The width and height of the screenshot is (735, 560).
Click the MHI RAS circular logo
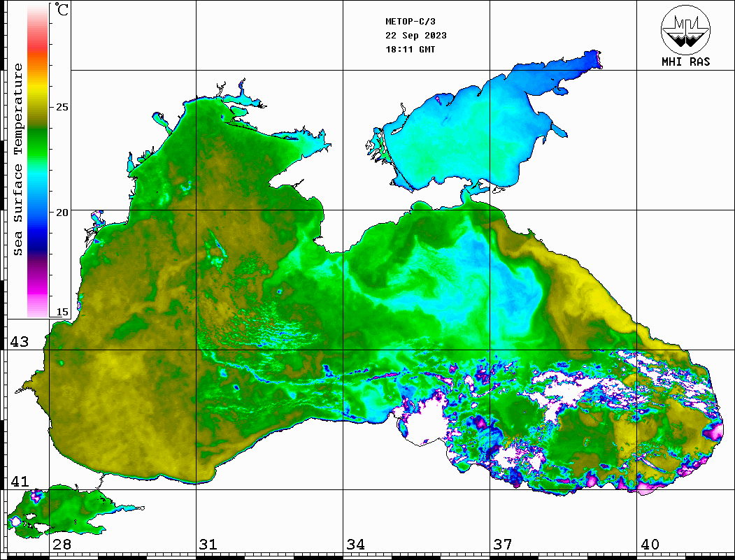[685, 29]
